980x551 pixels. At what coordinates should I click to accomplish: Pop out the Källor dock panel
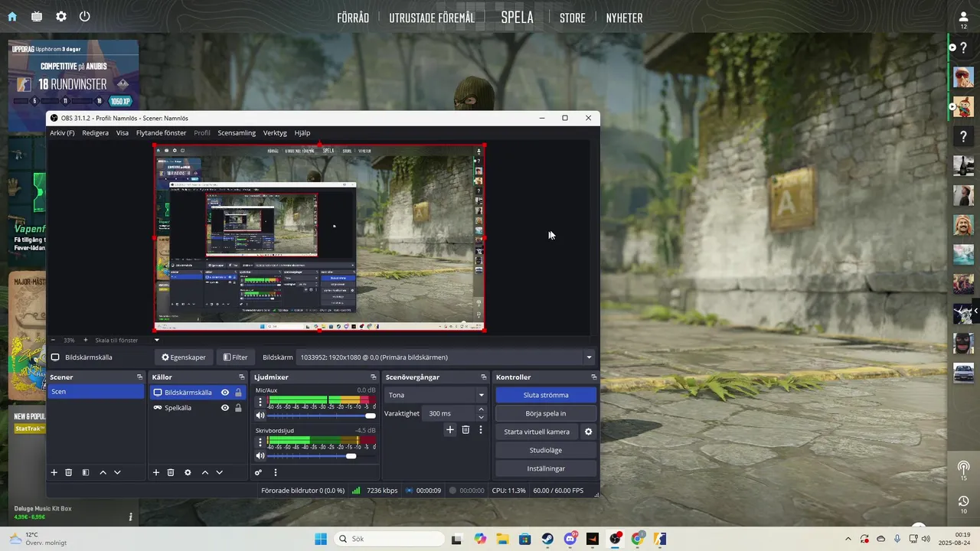click(x=241, y=377)
